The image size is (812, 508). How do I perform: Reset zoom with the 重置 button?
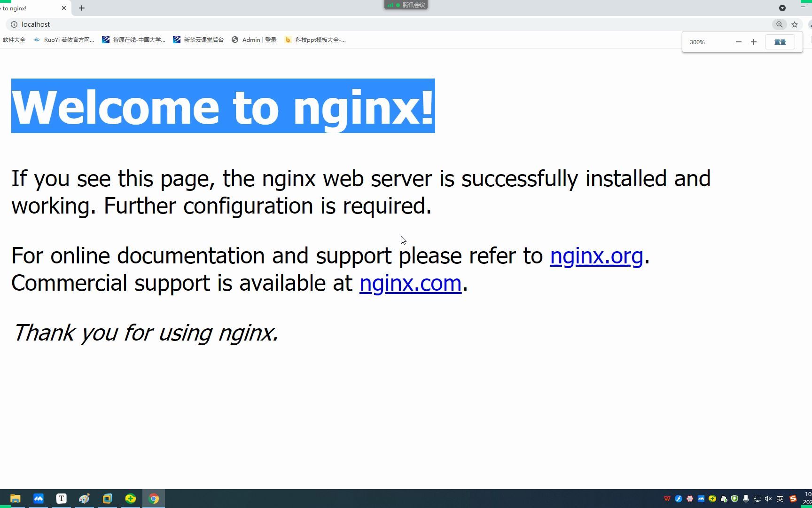point(780,42)
